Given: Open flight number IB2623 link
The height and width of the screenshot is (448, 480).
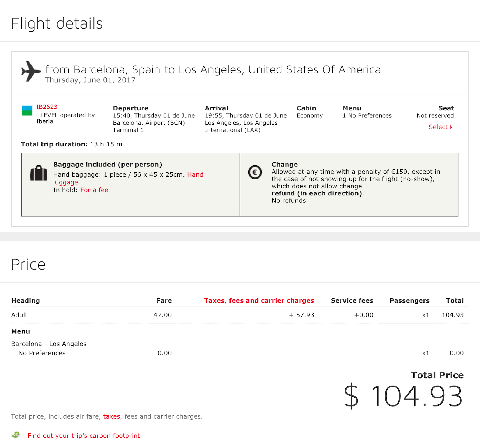Looking at the screenshot, I should pyautogui.click(x=47, y=107).
